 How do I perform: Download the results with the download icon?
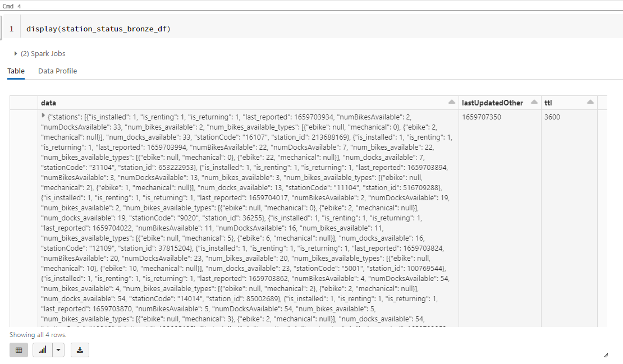(x=80, y=350)
